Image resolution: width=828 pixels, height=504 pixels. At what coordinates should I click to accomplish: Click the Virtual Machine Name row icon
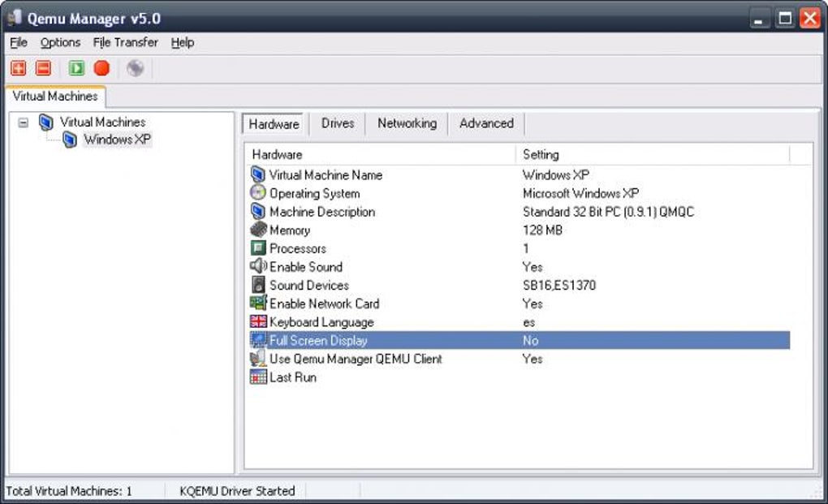click(x=257, y=174)
